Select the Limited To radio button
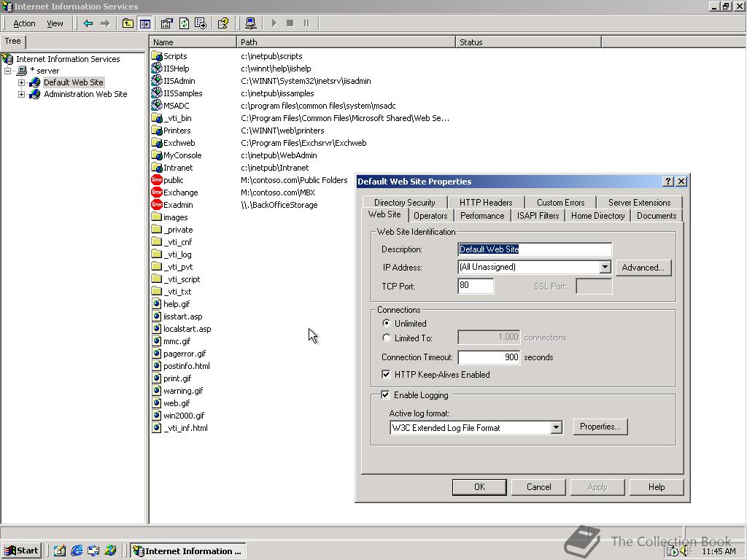Viewport: 747px width, 560px height. 387,338
